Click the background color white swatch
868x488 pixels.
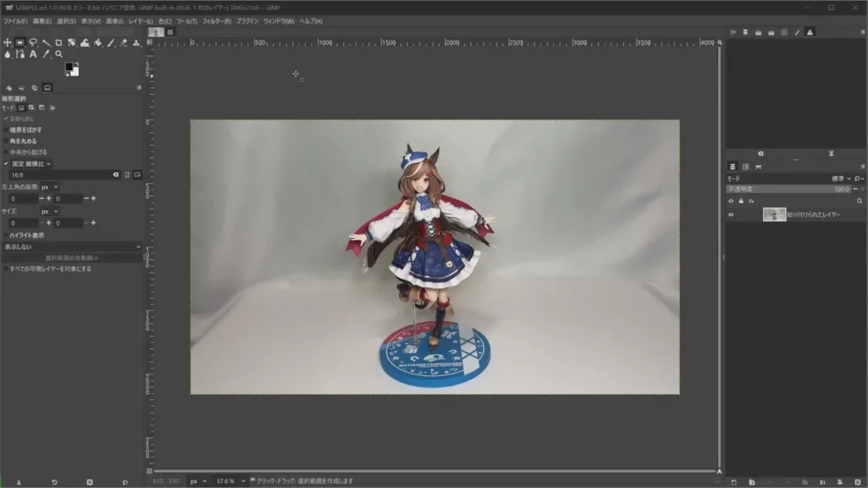(75, 72)
